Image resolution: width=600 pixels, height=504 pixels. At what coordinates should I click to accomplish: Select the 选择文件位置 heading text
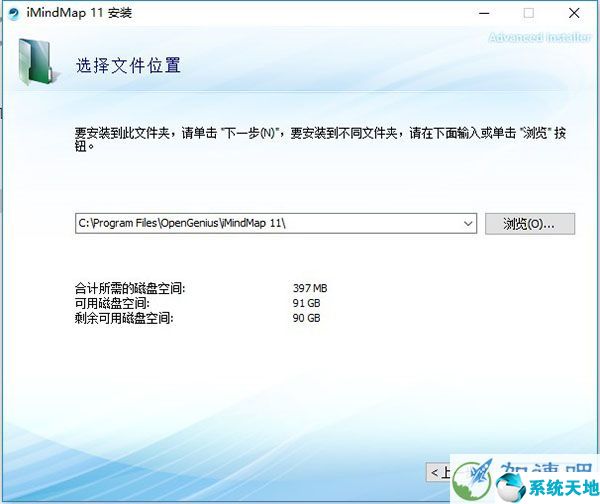click(x=128, y=65)
